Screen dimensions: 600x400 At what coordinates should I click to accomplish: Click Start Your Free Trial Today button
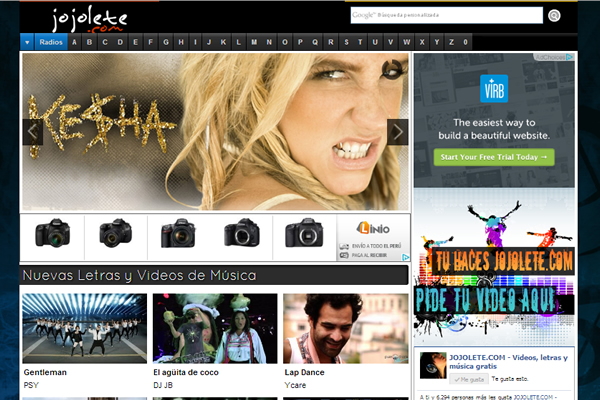point(493,157)
